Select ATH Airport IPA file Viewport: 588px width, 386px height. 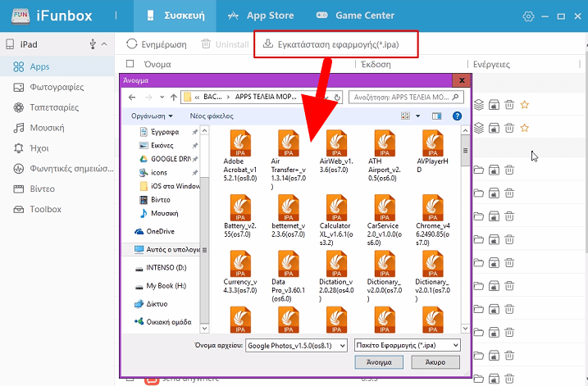[x=385, y=156]
